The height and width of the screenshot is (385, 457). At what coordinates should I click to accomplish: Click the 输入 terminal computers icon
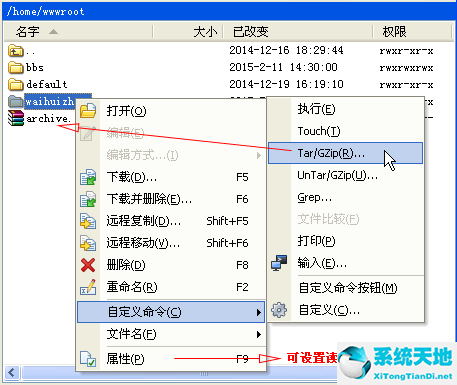tap(279, 263)
